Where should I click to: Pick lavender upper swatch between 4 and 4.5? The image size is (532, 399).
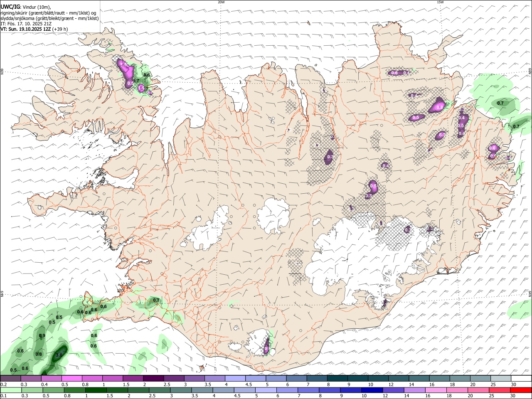pyautogui.click(x=235, y=379)
